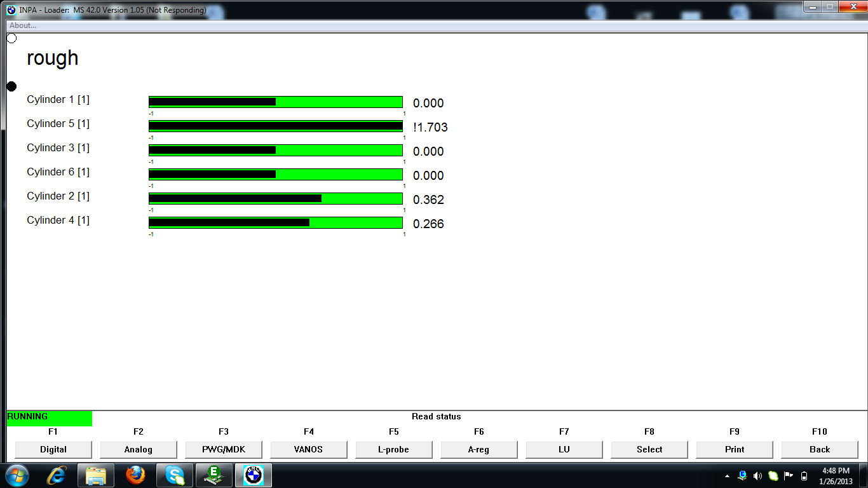Select the filled black circle marker

tap(11, 86)
